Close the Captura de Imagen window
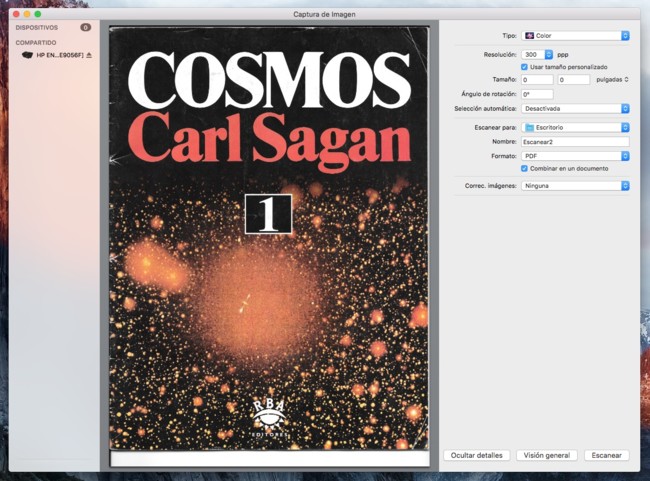This screenshot has width=650, height=481. pos(16,14)
